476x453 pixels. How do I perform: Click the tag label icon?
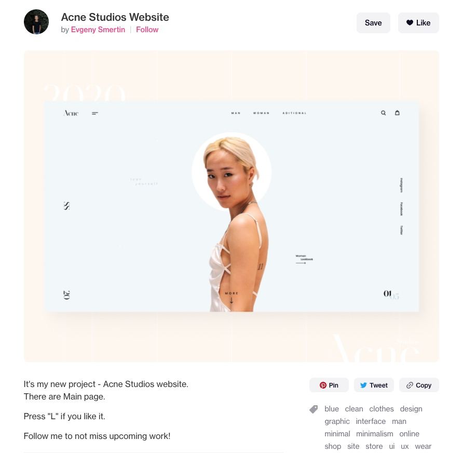coord(314,409)
